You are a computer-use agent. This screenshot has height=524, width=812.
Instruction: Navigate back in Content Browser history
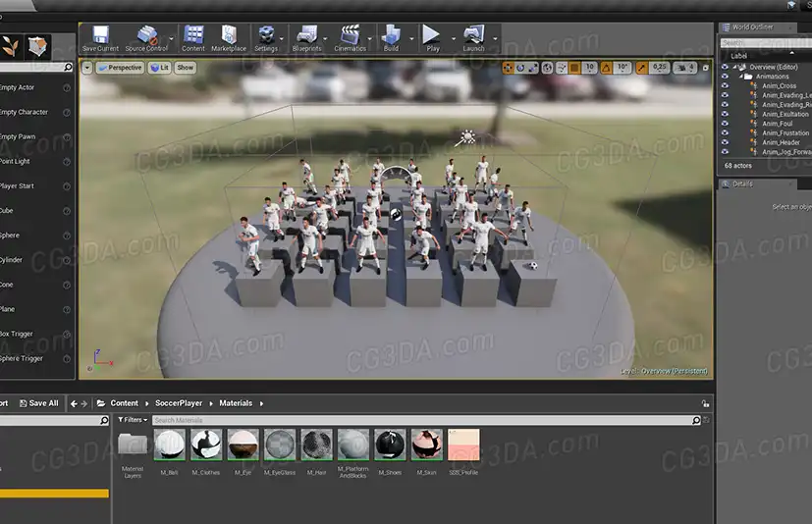click(74, 403)
